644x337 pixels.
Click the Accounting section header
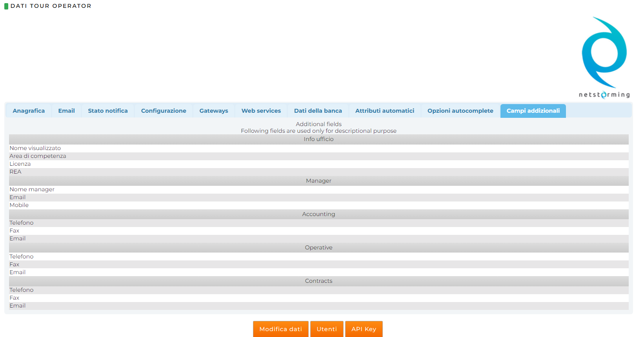(318, 214)
